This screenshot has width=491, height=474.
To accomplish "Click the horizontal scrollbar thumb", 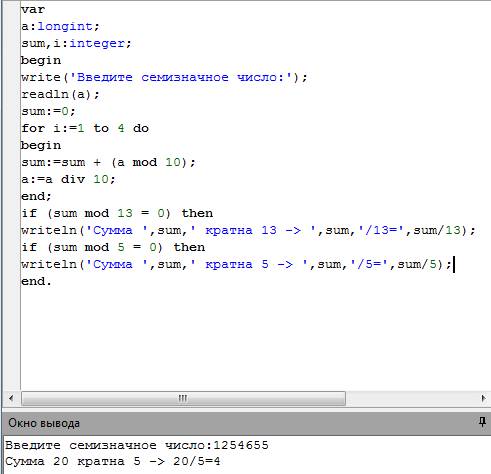I will [183, 398].
